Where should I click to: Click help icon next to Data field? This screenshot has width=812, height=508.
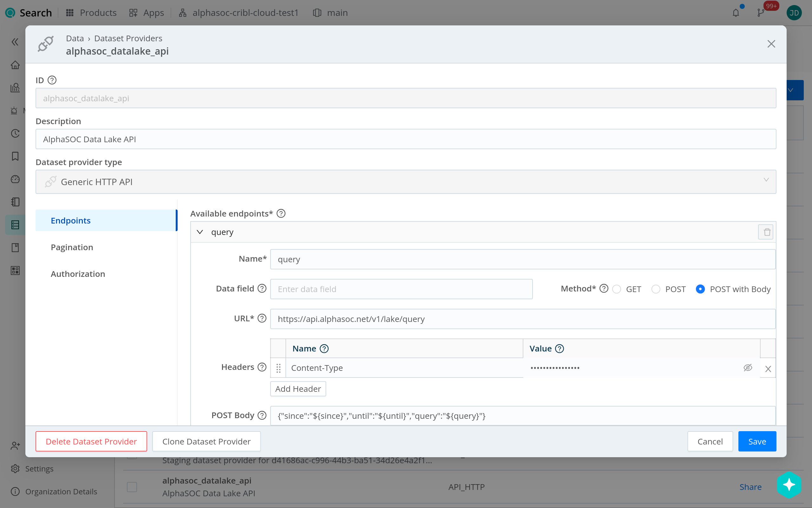coord(262,289)
